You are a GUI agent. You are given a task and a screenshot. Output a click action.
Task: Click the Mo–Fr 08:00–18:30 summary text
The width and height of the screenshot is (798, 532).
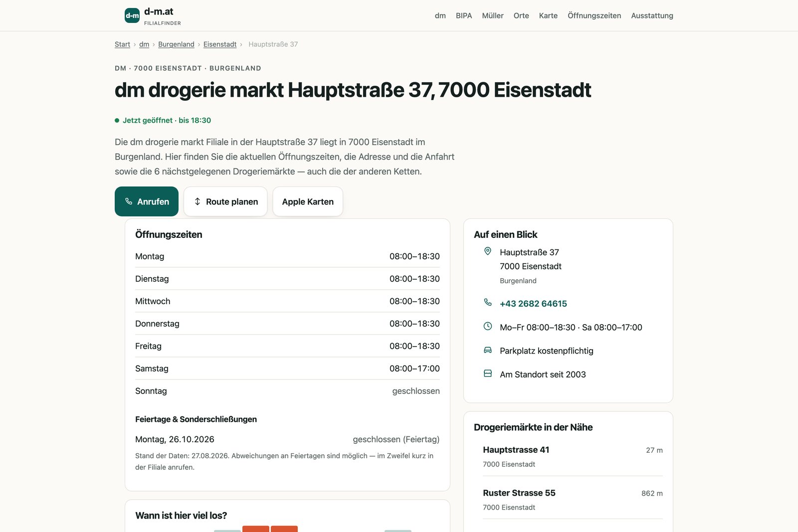[x=571, y=328]
